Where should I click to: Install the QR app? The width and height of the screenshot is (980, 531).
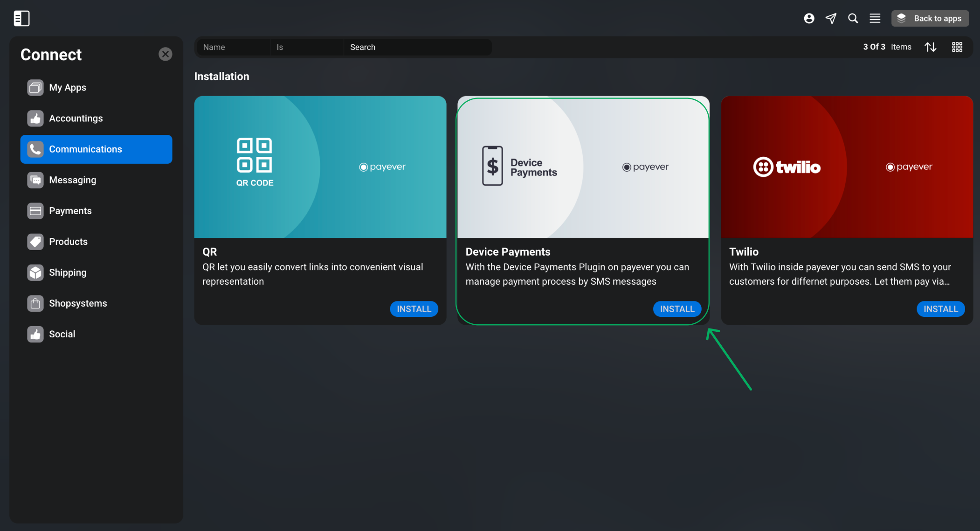[414, 309]
